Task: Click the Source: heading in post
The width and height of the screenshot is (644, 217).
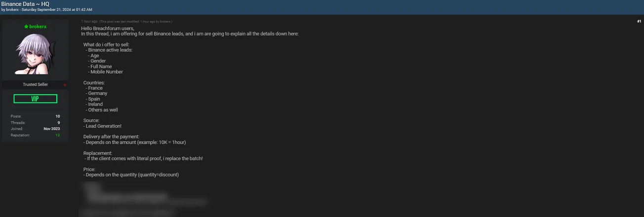Action: point(91,120)
